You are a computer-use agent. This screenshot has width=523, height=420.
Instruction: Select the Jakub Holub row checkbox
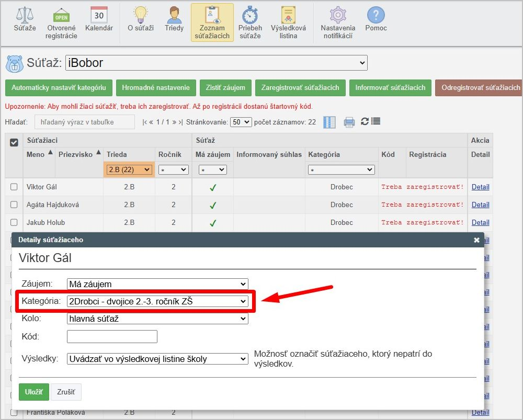point(14,222)
